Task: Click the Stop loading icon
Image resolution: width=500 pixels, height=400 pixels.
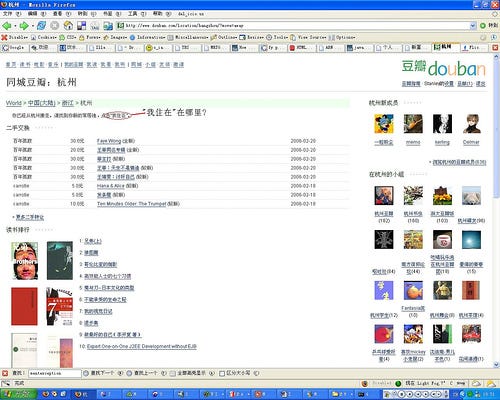Action: click(x=55, y=25)
